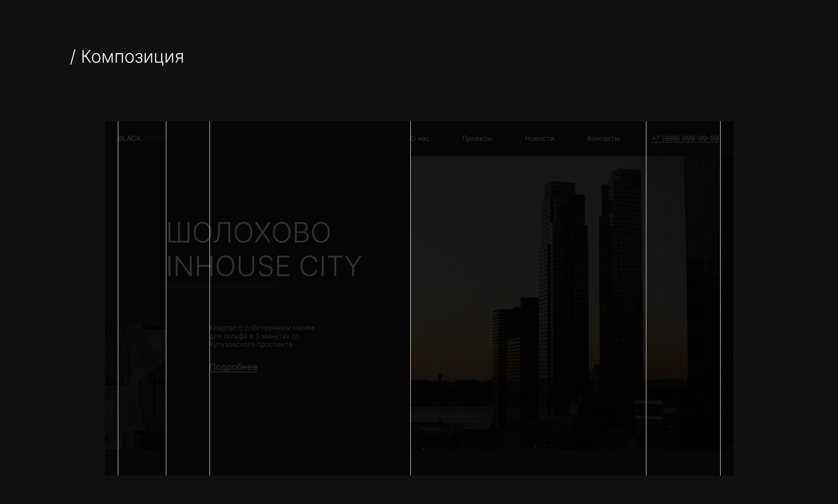Go to the 'Проекты' navigation item
This screenshot has height=504, width=838.
477,138
